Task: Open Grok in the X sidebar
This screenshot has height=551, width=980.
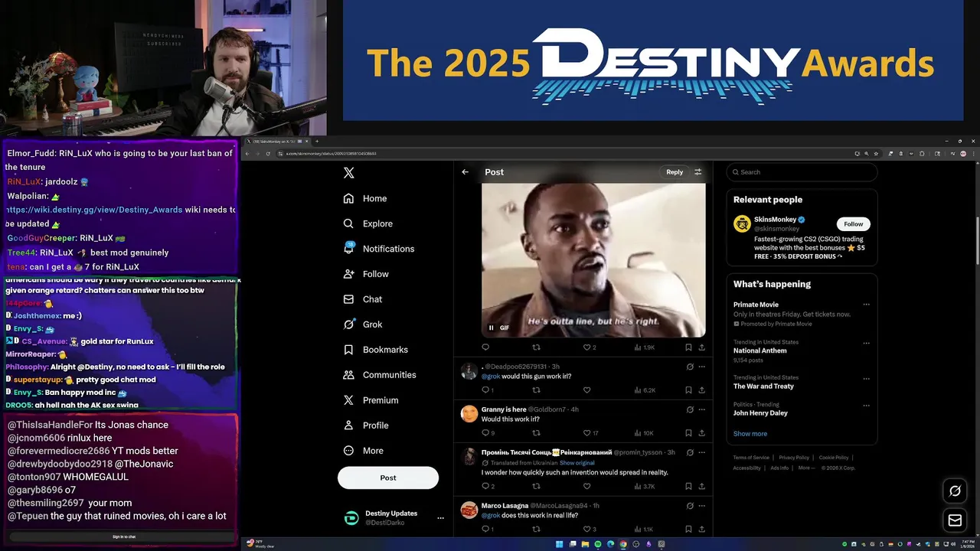Action: tap(363, 324)
